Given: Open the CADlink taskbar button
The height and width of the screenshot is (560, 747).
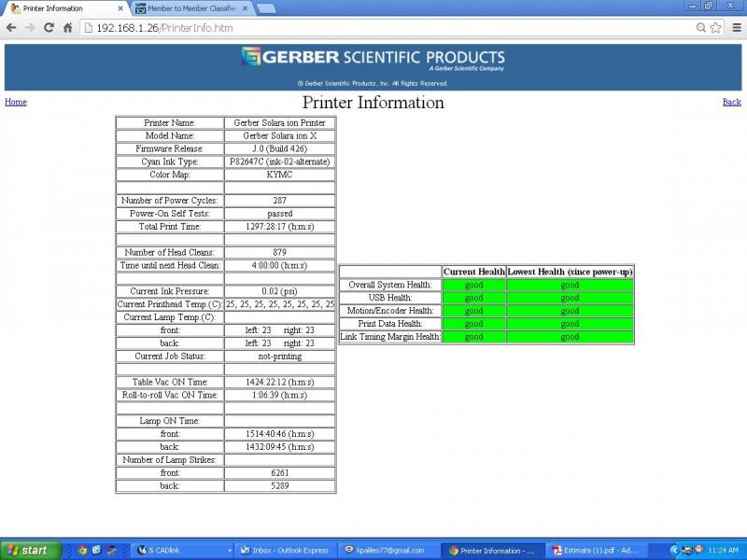Looking at the screenshot, I should pos(180,551).
